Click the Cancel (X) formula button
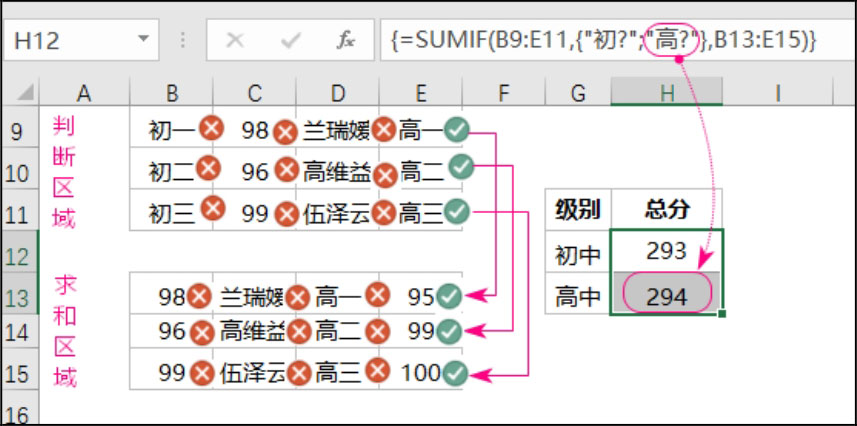This screenshot has width=857, height=426. click(x=235, y=40)
